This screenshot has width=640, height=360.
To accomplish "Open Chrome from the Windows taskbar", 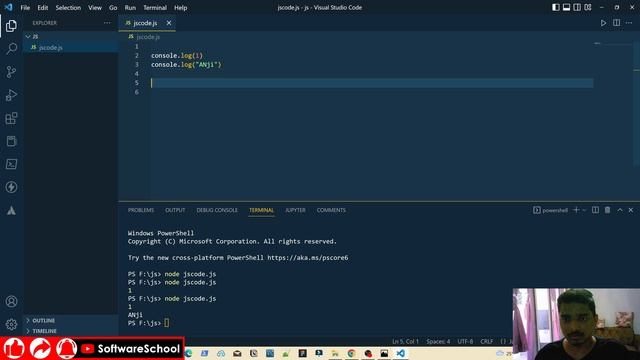I will pyautogui.click(x=351, y=353).
